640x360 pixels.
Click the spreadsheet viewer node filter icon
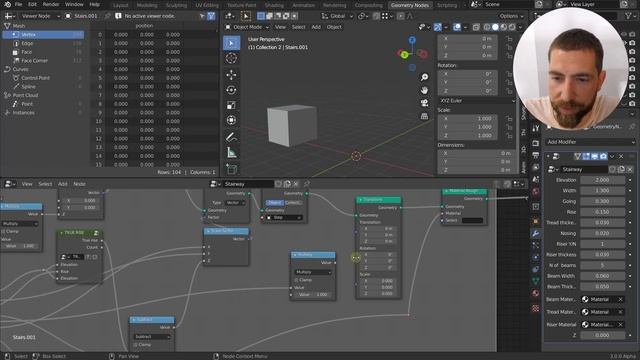(211, 16)
